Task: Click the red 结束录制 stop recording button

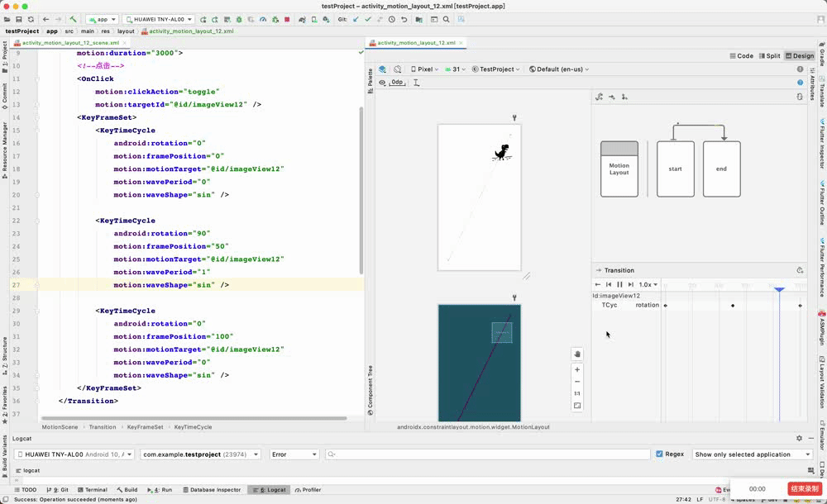Action: pyautogui.click(x=805, y=488)
